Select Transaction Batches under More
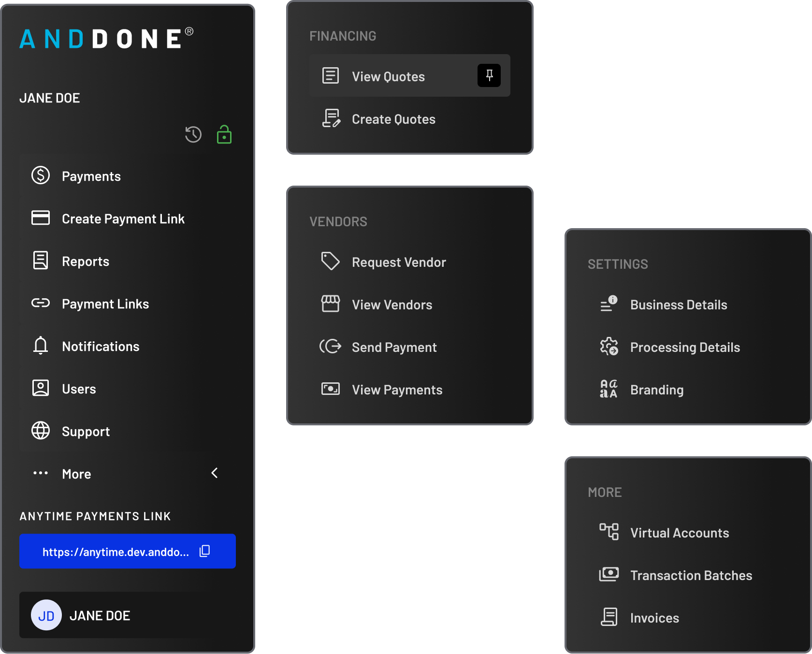Screen dimensions: 812x654 (691, 575)
